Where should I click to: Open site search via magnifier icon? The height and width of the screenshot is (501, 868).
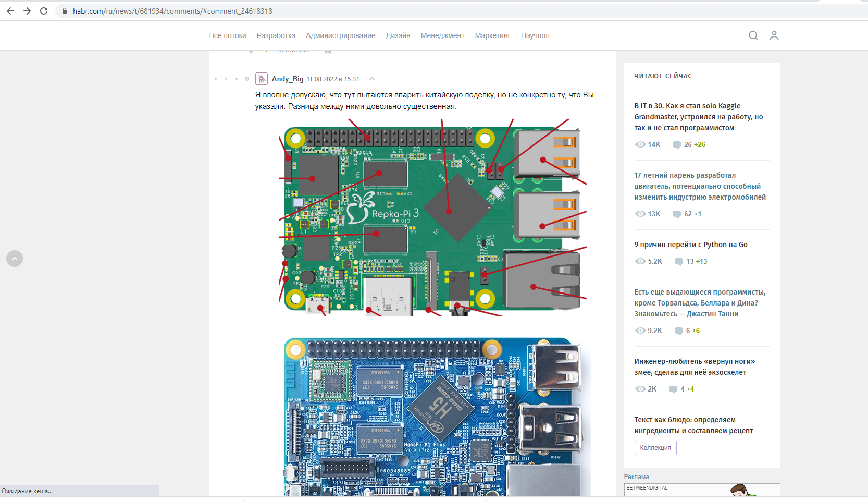coord(753,35)
